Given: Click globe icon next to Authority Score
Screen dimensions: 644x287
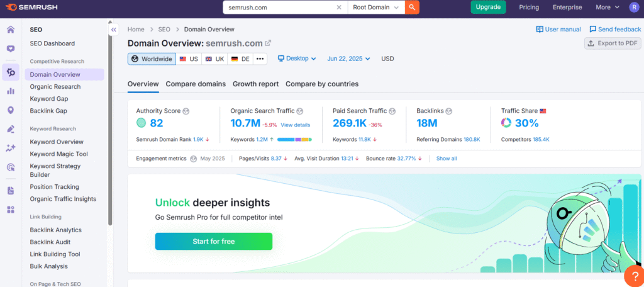Looking at the screenshot, I should click(x=186, y=111).
